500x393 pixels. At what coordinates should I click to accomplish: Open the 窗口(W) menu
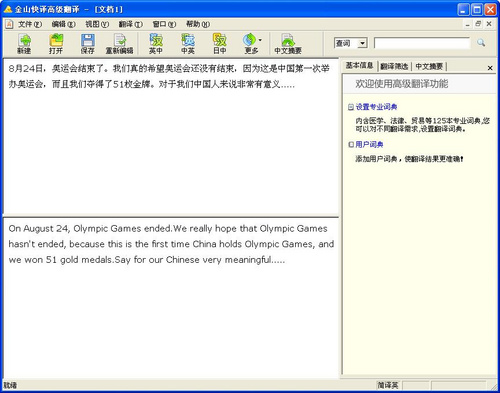click(x=164, y=24)
